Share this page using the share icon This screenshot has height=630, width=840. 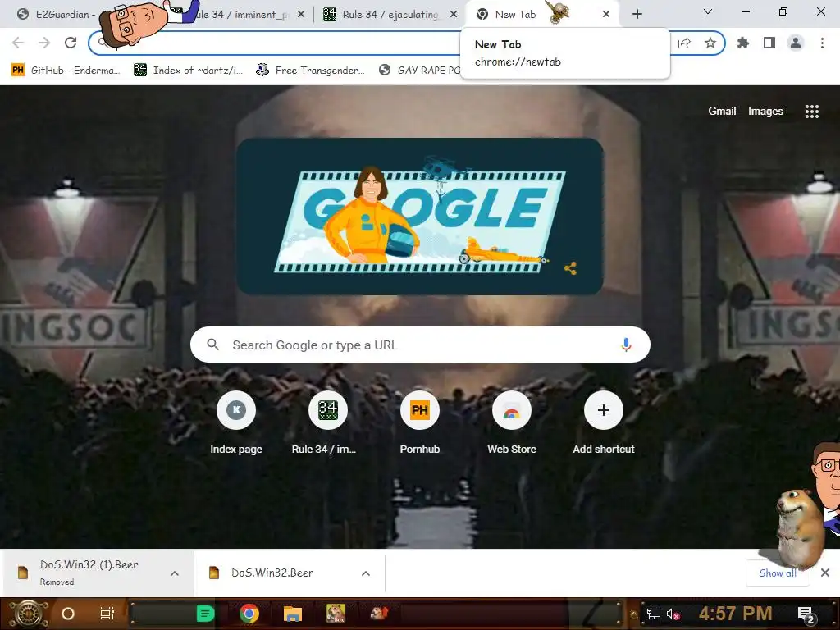click(x=684, y=43)
